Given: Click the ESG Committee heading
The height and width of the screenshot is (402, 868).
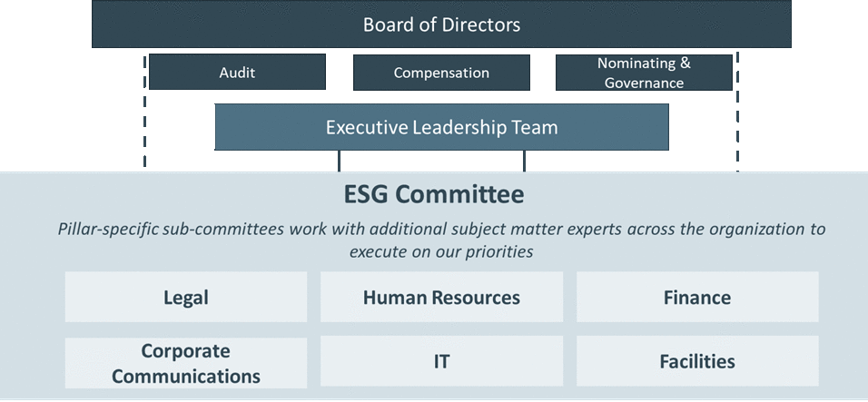Looking at the screenshot, I should [434, 194].
